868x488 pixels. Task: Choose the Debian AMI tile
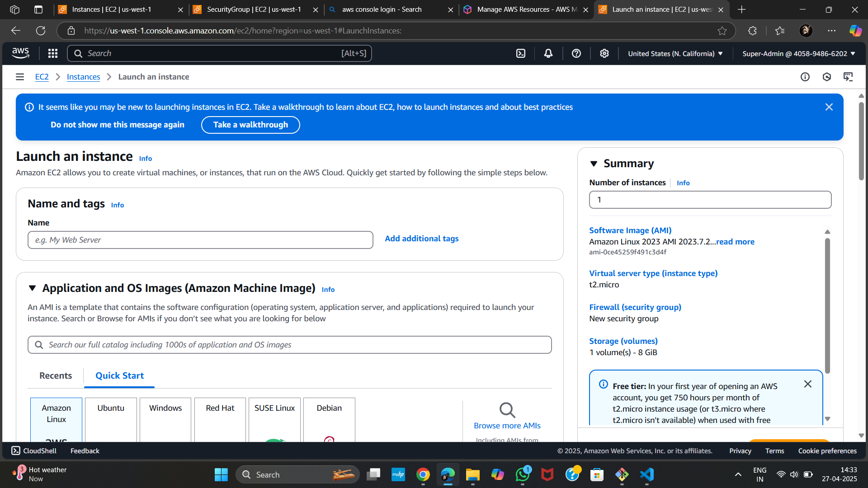click(329, 420)
